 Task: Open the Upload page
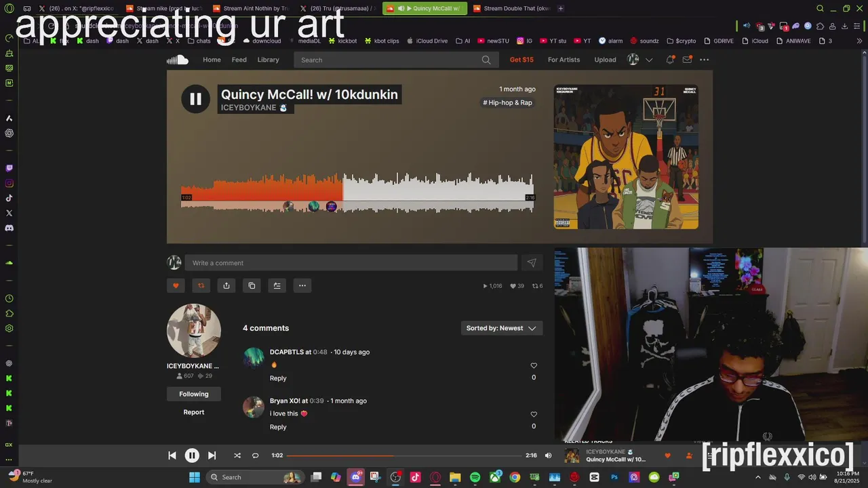click(605, 60)
